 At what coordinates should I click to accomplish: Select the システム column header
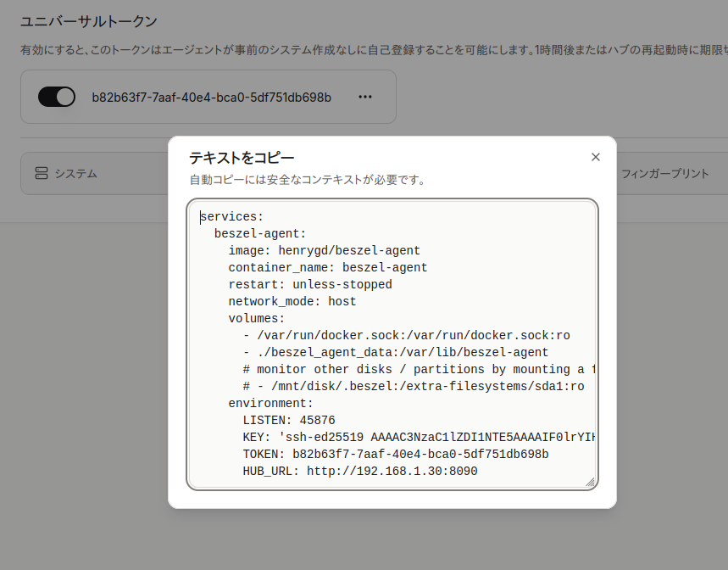point(75,174)
